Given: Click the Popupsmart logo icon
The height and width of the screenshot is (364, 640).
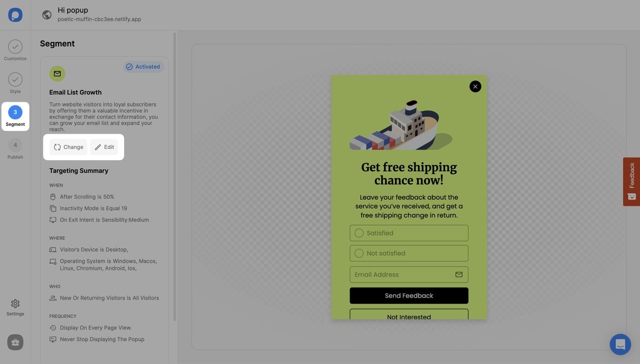Looking at the screenshot, I should point(15,15).
